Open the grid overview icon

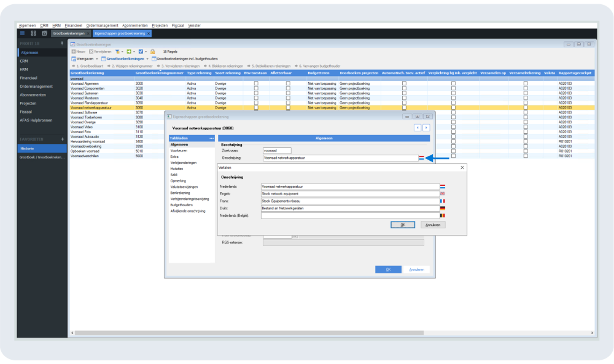pos(33,33)
